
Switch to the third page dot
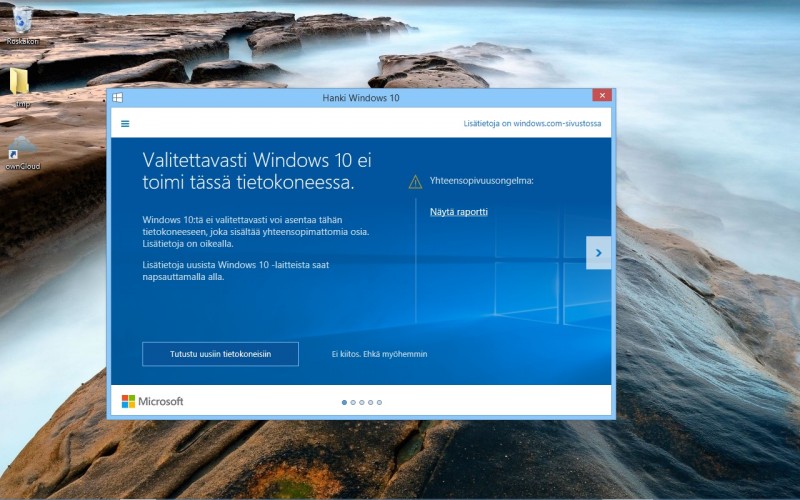pyautogui.click(x=362, y=402)
